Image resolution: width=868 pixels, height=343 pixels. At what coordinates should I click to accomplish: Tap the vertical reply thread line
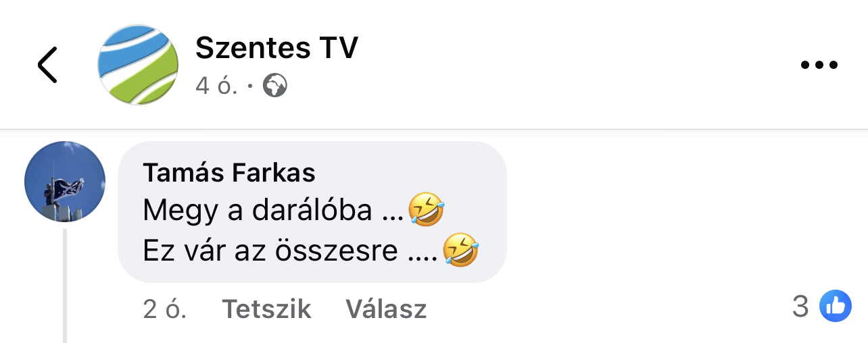click(65, 286)
